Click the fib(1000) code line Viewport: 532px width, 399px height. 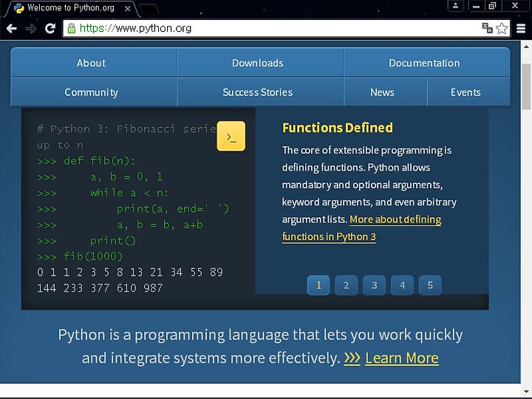pos(80,256)
